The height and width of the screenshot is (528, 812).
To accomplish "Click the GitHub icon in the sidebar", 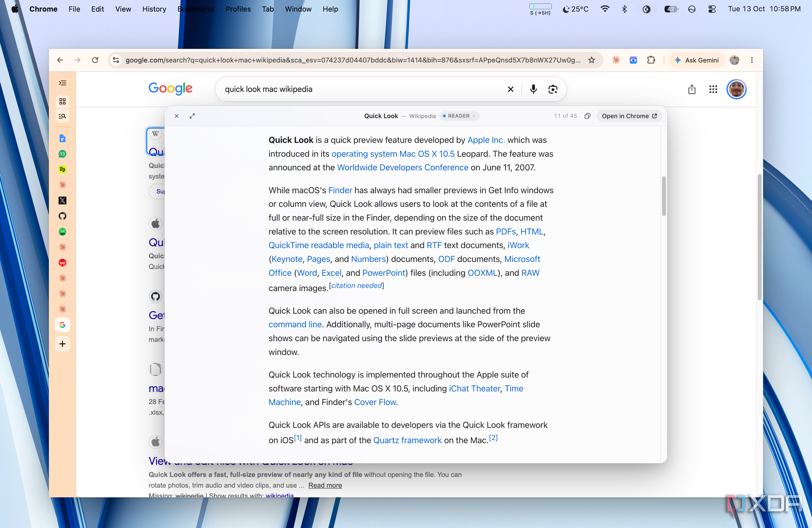I will (x=62, y=216).
